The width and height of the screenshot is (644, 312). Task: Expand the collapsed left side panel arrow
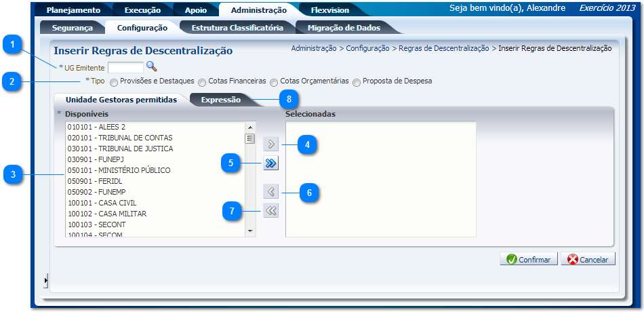point(45,280)
